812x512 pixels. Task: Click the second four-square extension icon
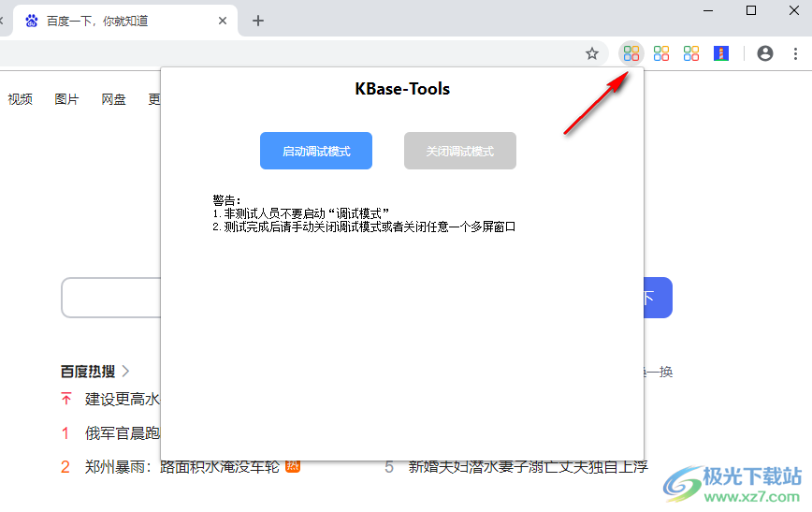pyautogui.click(x=661, y=53)
